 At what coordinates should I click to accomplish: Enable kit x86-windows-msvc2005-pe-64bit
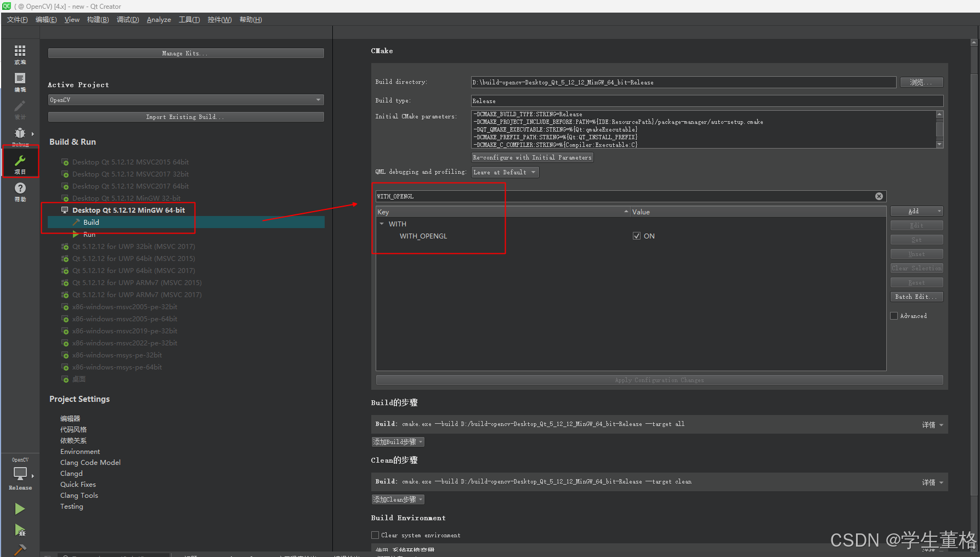click(124, 319)
